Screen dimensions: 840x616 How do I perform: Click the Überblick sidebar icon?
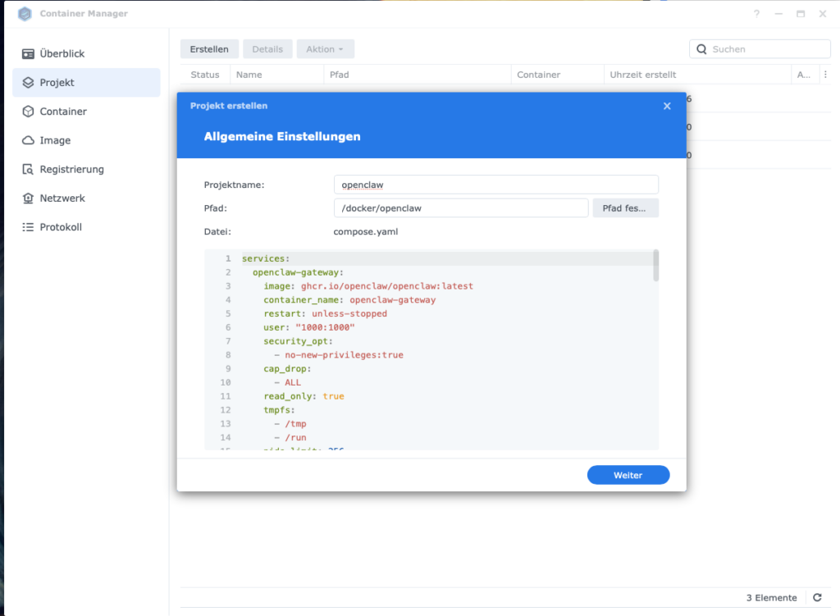click(x=28, y=54)
